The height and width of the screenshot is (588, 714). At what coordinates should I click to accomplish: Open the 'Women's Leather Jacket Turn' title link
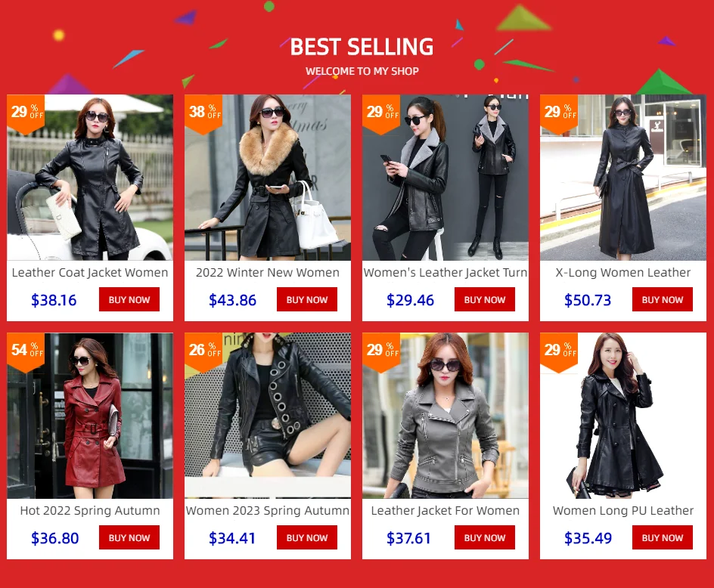pyautogui.click(x=445, y=273)
